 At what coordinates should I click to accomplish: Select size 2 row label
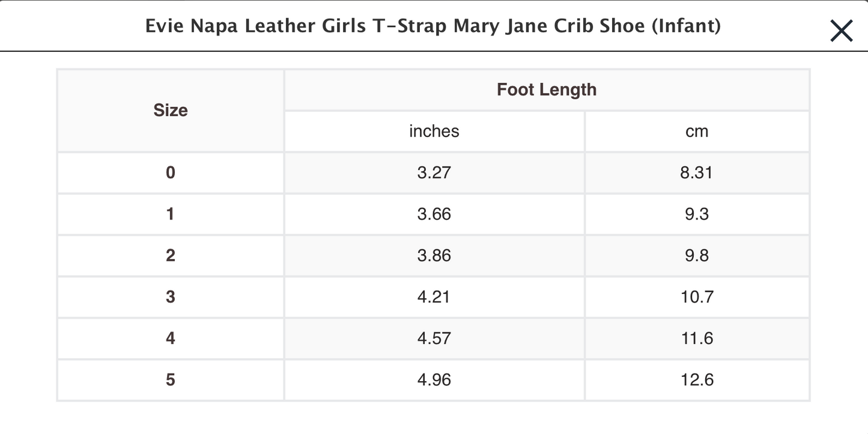(x=171, y=255)
